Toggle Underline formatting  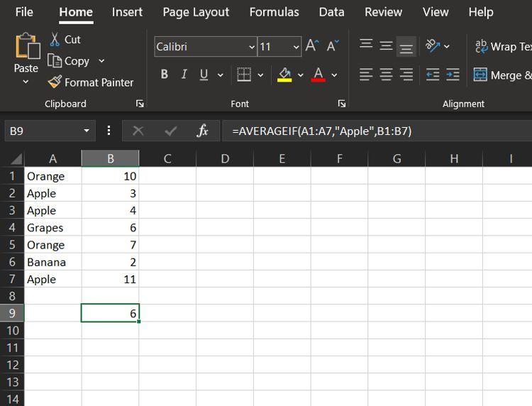[x=204, y=75]
